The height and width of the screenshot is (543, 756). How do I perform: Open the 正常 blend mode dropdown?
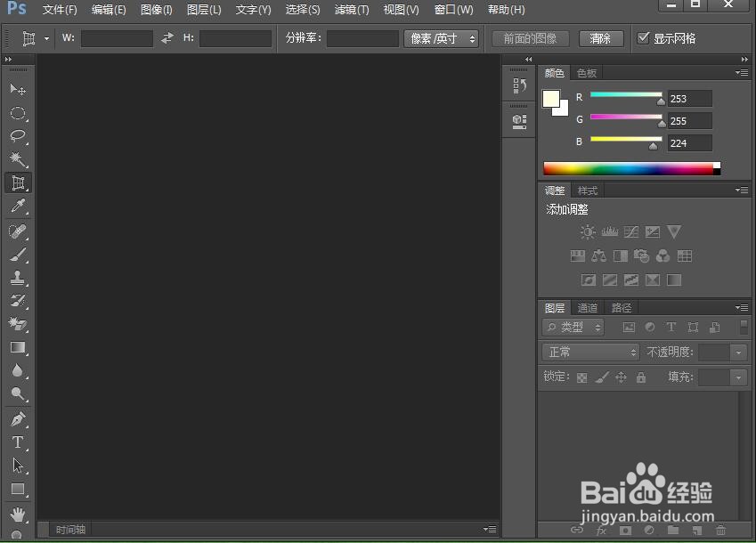pos(590,353)
